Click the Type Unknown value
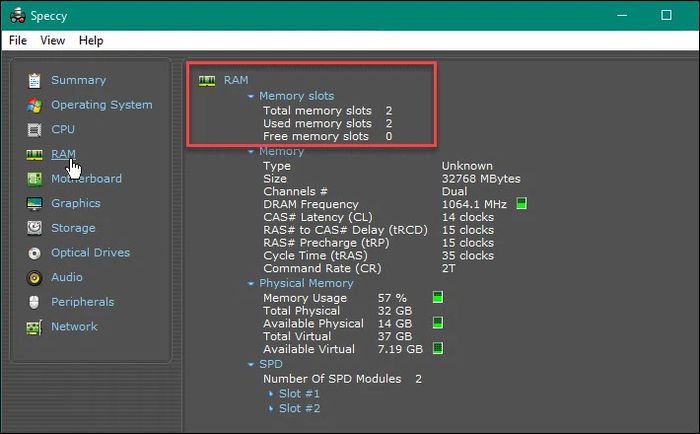 [x=467, y=166]
